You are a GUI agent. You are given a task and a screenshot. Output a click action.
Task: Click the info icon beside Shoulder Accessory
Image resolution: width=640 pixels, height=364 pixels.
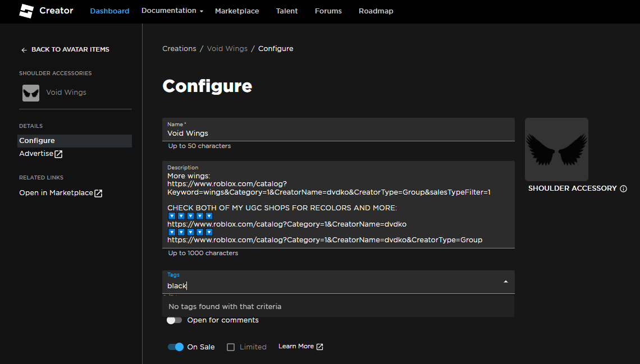pos(623,188)
